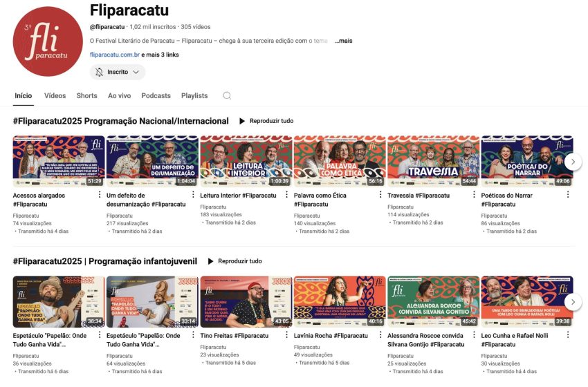The image size is (588, 387).
Task: Open more options for Poéticas do Narrar video
Action: tap(568, 194)
